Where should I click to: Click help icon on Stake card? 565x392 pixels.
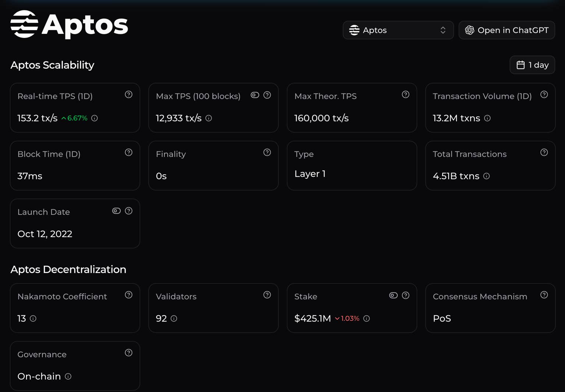405,295
